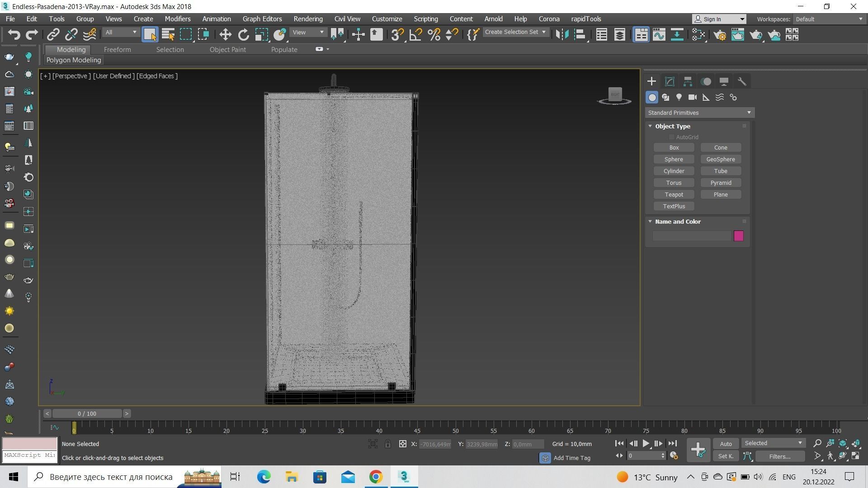Collapse the Object Type rollout

650,126
